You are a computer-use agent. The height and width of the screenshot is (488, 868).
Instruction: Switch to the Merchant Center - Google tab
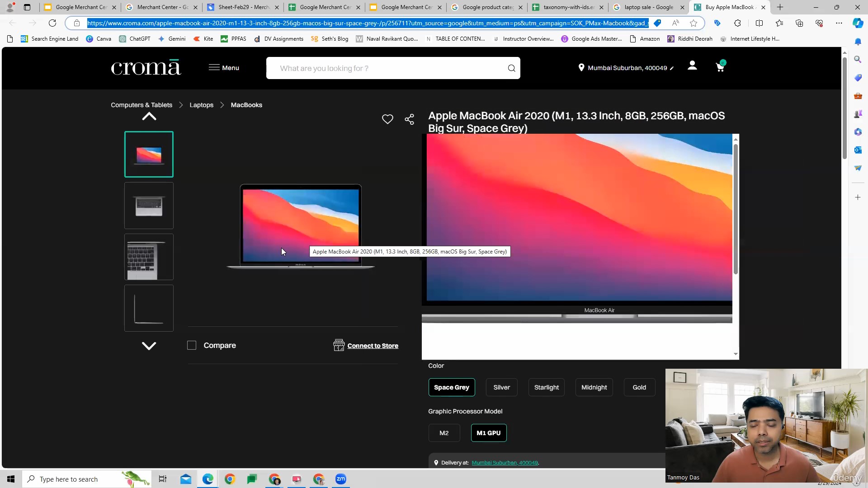163,7
